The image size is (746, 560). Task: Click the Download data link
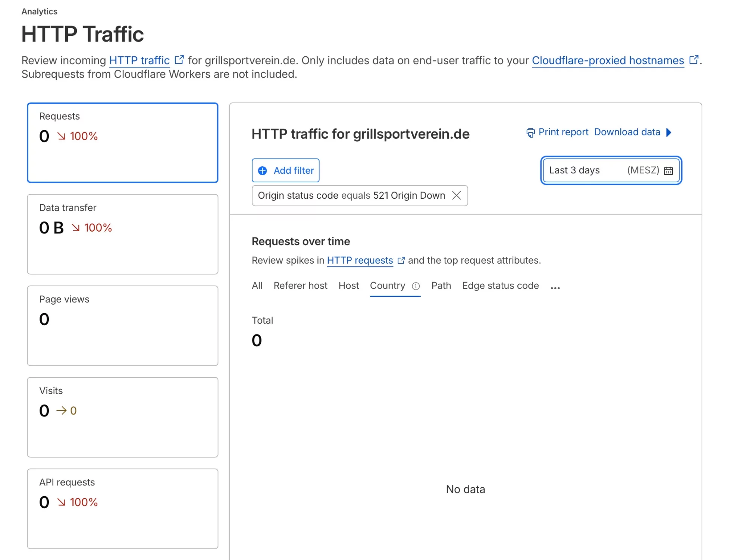[x=627, y=132]
